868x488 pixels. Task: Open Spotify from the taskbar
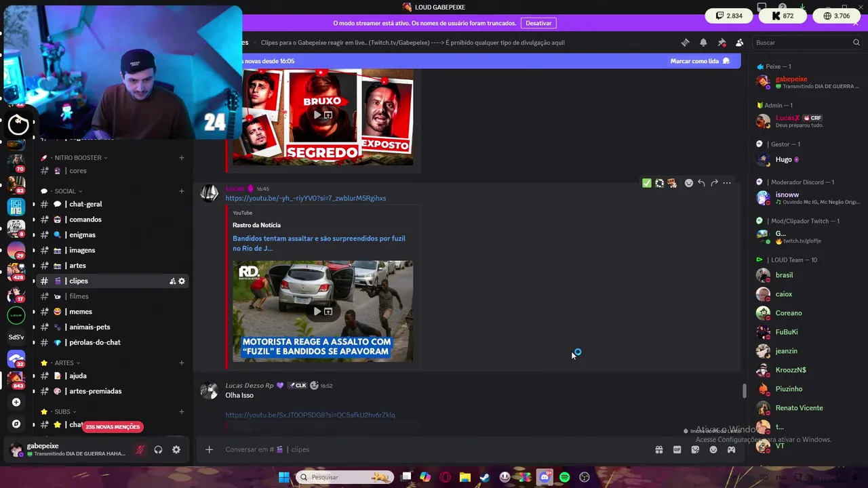tap(564, 477)
